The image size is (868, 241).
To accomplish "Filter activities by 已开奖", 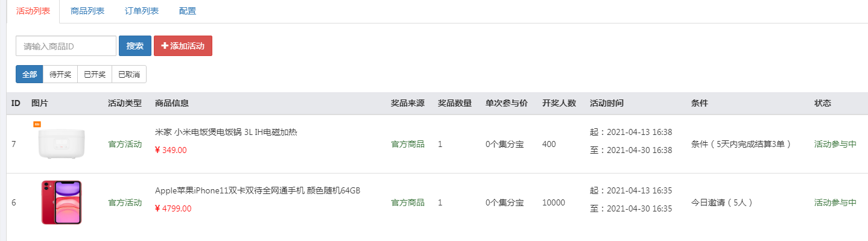I will [x=95, y=75].
